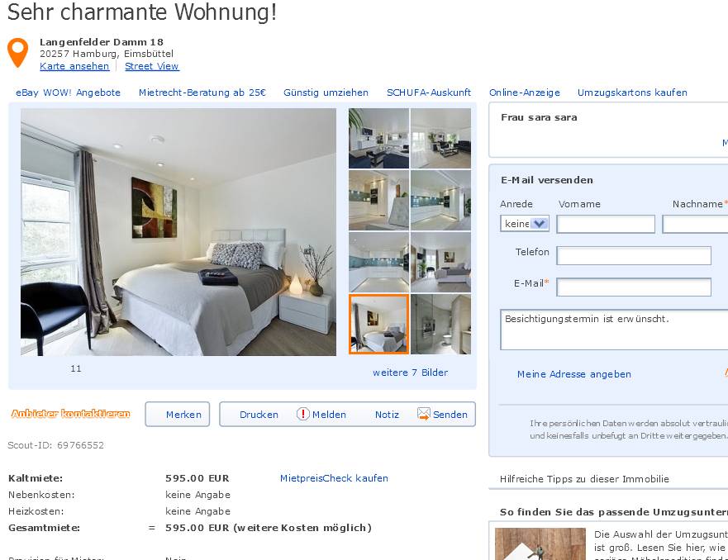Viewport: 728px width, 560px height.
Task: Select the highlighted bedroom thumbnail
Action: click(378, 325)
